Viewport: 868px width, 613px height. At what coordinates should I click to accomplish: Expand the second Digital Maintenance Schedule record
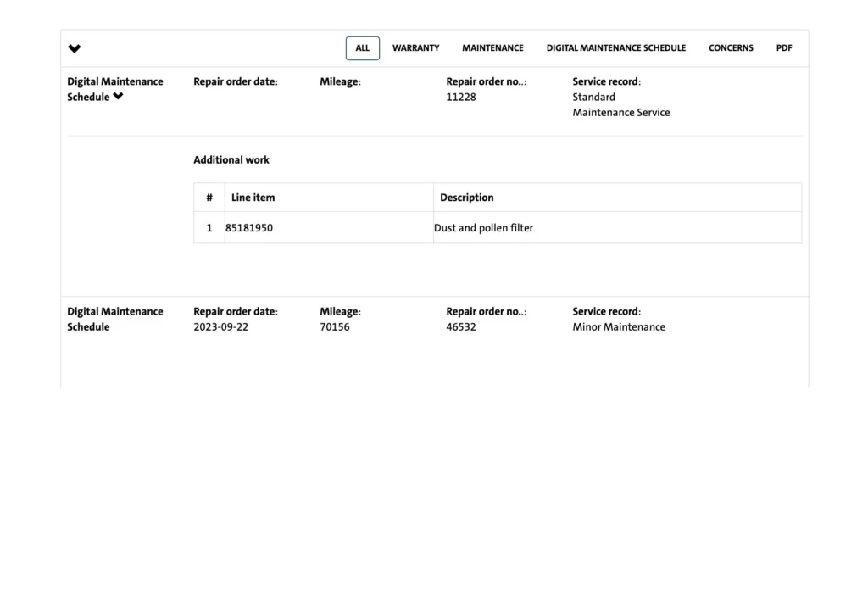[115, 319]
